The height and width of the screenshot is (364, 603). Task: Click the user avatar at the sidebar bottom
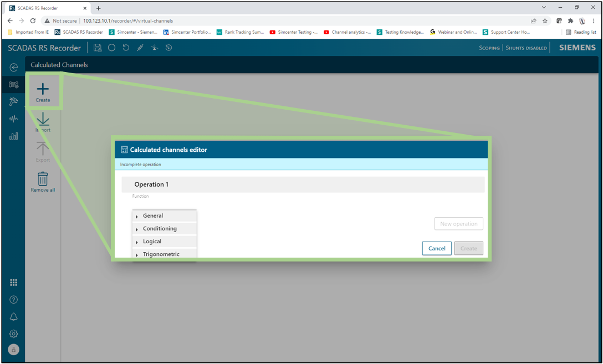(14, 350)
